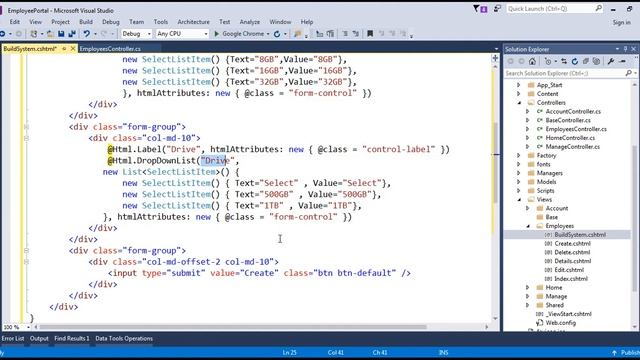Start debugging with the green play icon
The width and height of the screenshot is (640, 360).
217,34
